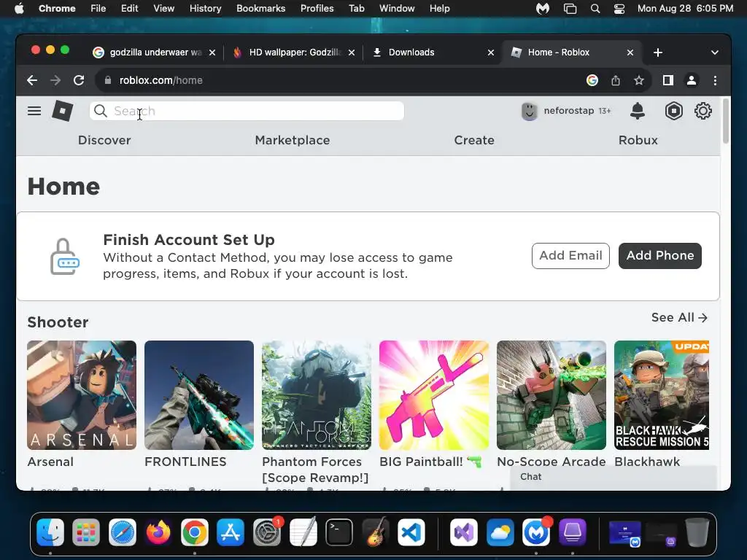This screenshot has height=560, width=747.
Task: Launch Safari from the Dock
Action: coord(123,532)
